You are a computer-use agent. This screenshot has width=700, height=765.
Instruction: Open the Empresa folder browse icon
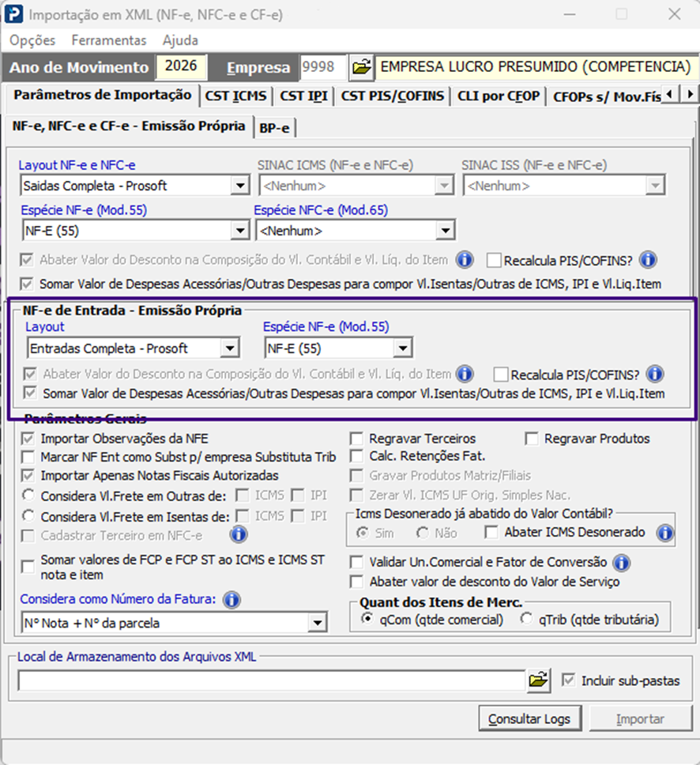pyautogui.click(x=362, y=67)
